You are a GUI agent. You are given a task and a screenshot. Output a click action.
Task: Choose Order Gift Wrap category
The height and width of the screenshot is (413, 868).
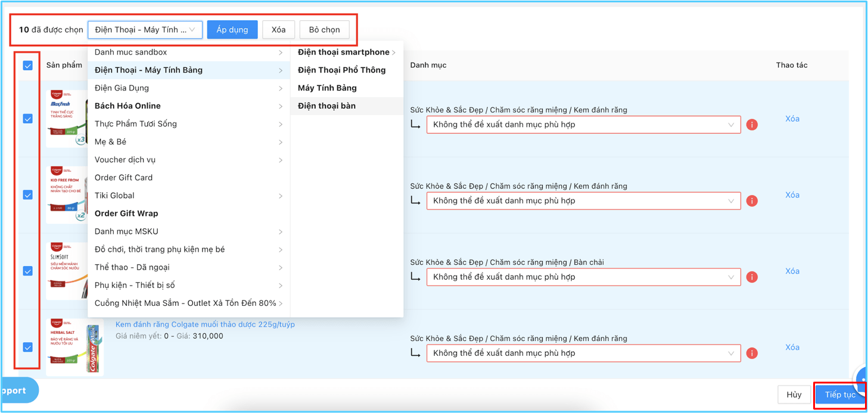(188, 213)
